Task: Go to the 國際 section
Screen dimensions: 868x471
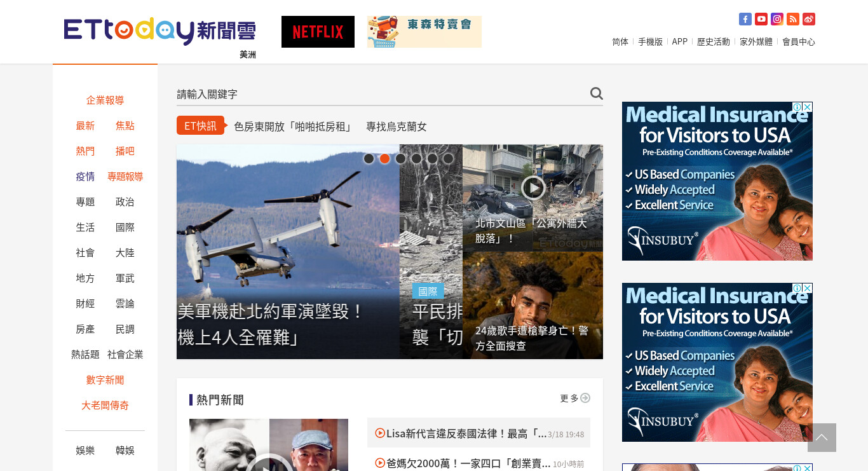Action: pyautogui.click(x=125, y=227)
